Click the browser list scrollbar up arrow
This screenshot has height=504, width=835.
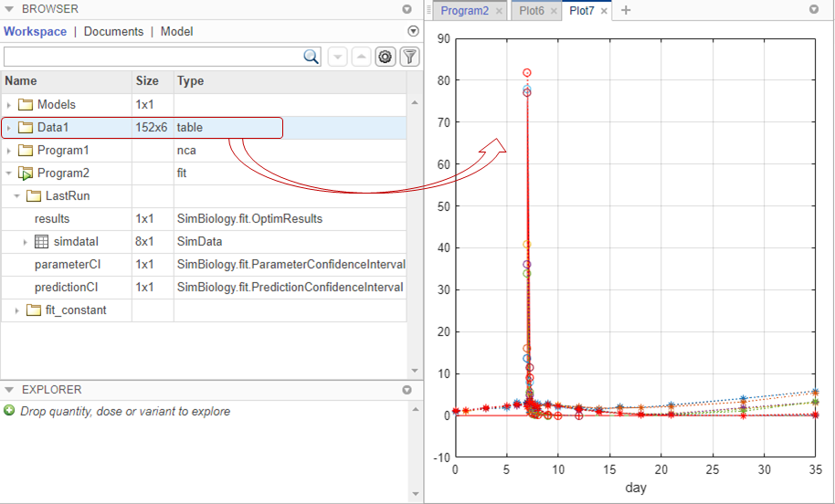pyautogui.click(x=415, y=102)
